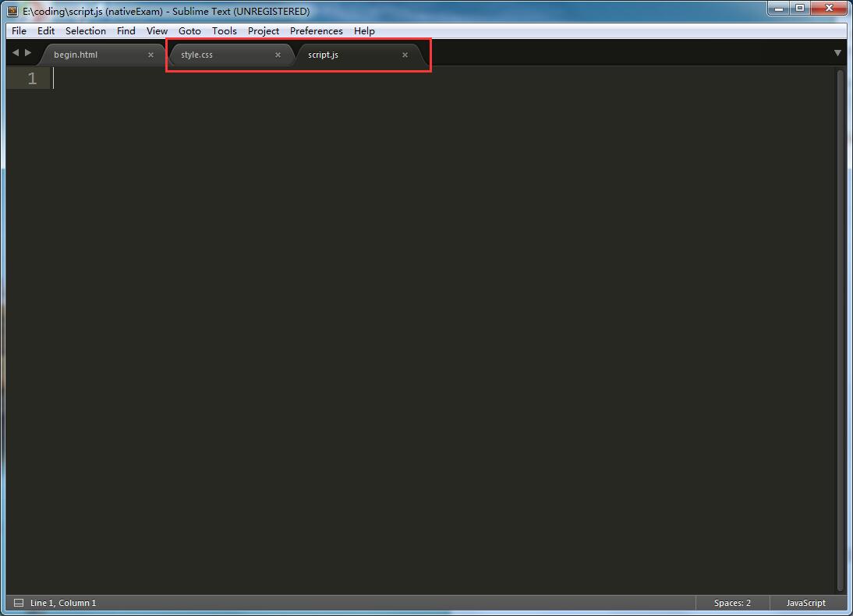Open the Preferences menu
The height and width of the screenshot is (616, 853).
pos(316,30)
